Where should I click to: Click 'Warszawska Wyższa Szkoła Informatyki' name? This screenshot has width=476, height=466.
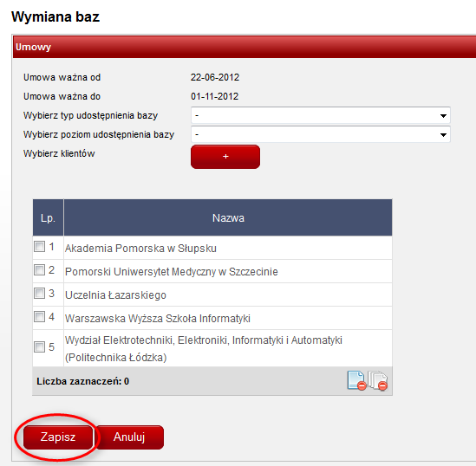[158, 319]
